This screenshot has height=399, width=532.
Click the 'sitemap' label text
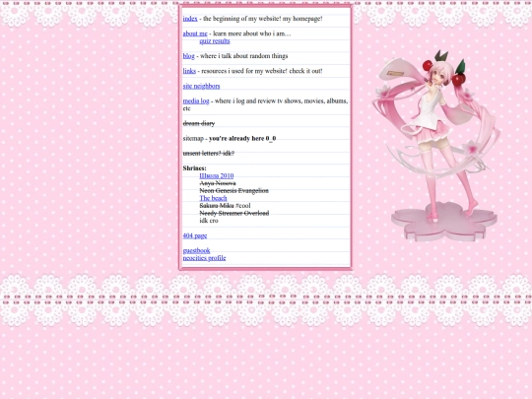coord(193,139)
